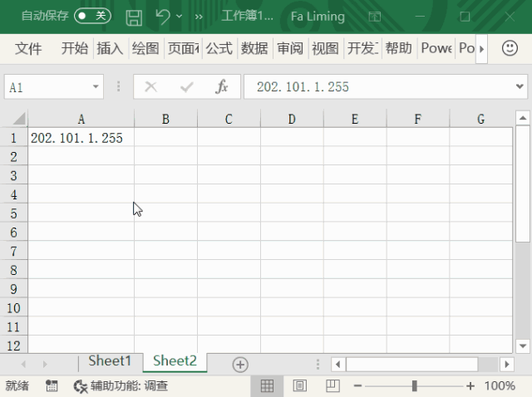532x397 pixels.
Task: Click the 辅助功能: 调查 status button
Action: coord(121,386)
